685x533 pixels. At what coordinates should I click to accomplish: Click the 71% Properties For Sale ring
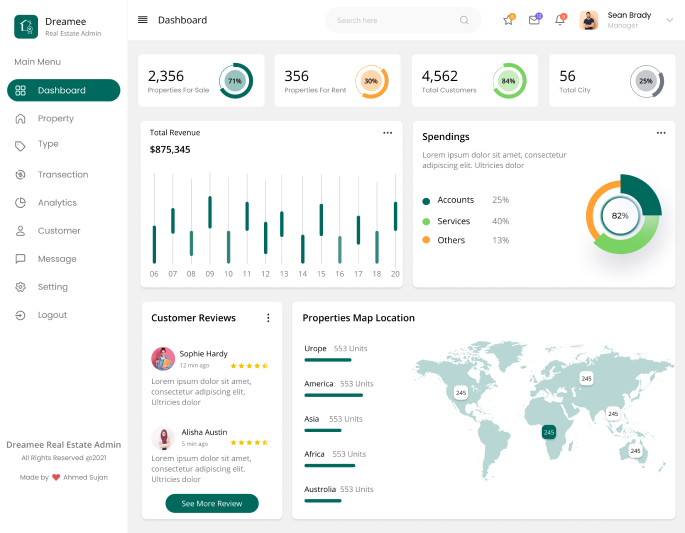click(235, 81)
